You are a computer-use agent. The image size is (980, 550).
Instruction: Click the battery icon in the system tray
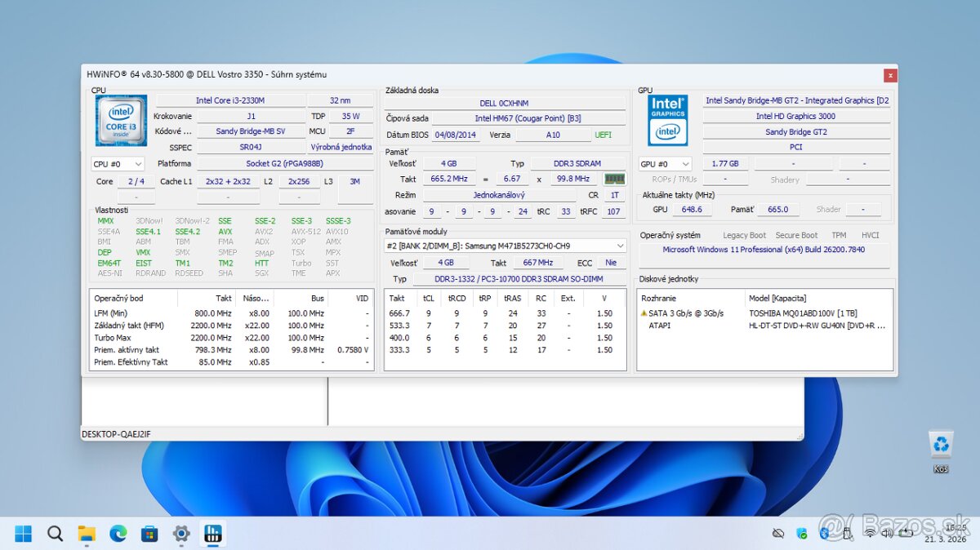pyautogui.click(x=906, y=533)
